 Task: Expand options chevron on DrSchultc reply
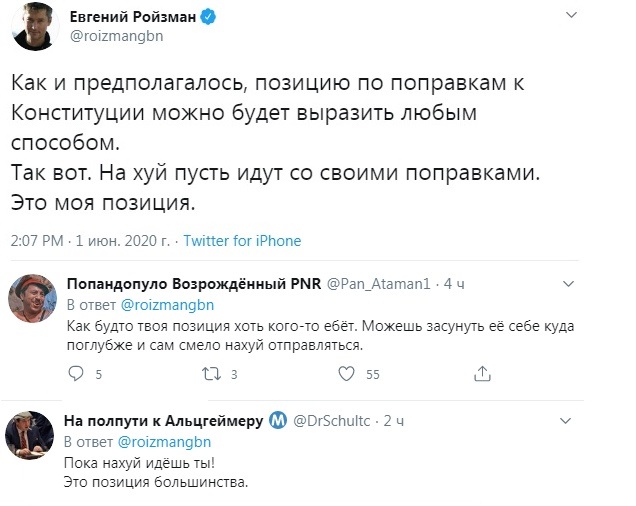[565, 421]
